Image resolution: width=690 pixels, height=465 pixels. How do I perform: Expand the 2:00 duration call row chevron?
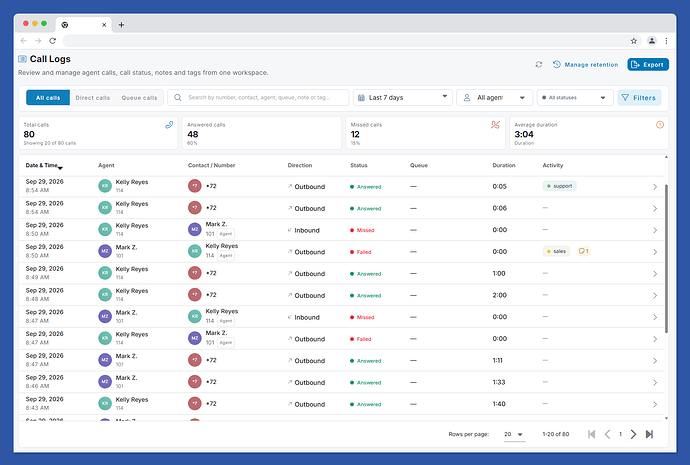click(655, 296)
